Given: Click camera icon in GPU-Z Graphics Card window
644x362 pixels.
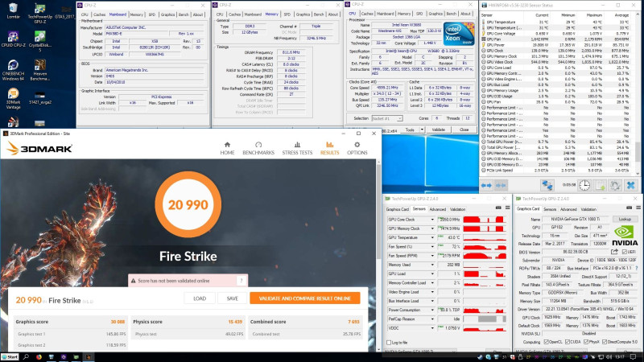Looking at the screenshot, I should [629, 208].
